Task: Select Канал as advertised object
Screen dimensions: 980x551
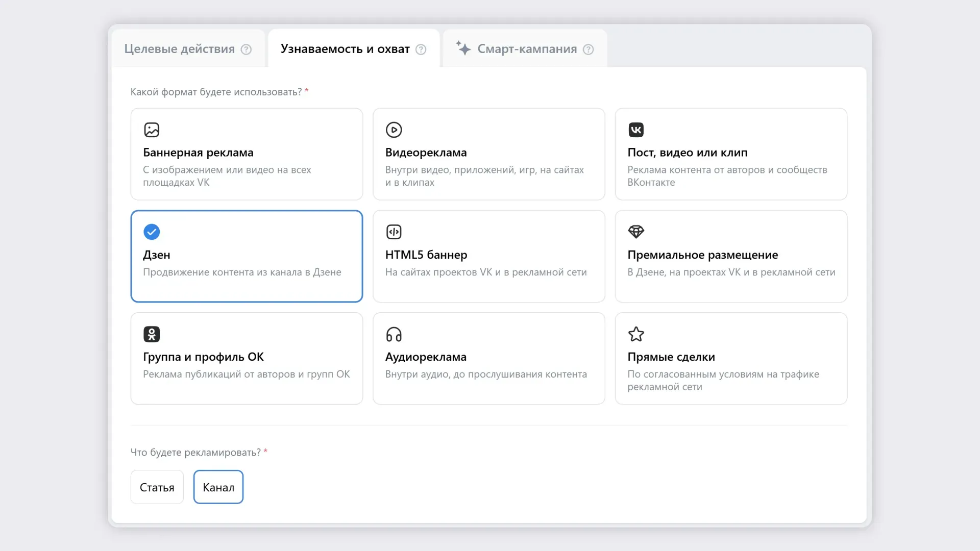Action: [x=218, y=487]
